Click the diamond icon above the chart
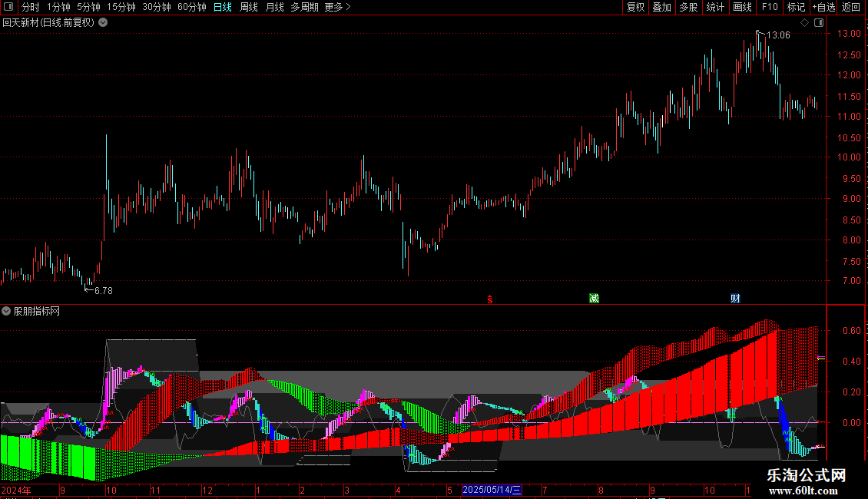This screenshot has width=868, height=499. [805, 23]
